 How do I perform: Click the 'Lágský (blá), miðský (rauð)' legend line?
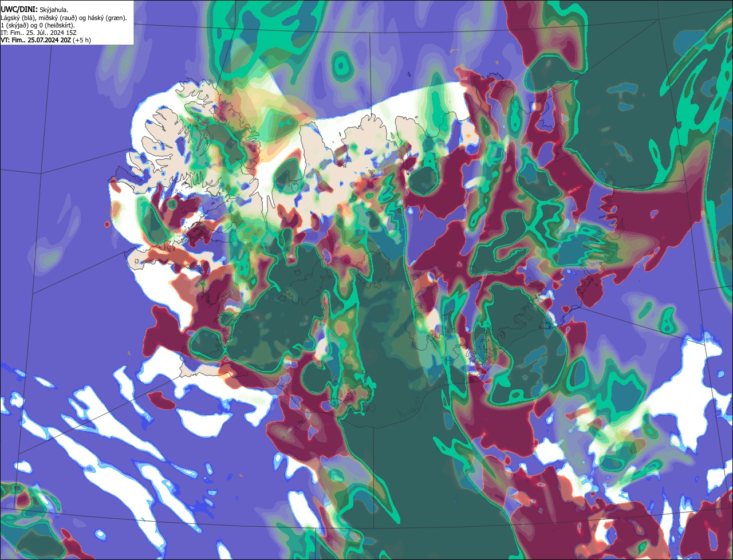click(x=64, y=18)
